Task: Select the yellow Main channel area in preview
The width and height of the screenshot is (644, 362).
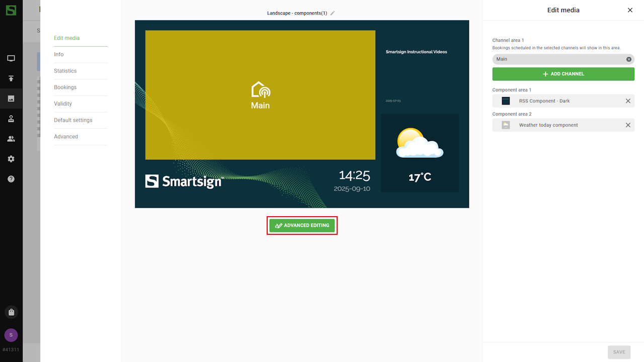Action: [x=260, y=95]
